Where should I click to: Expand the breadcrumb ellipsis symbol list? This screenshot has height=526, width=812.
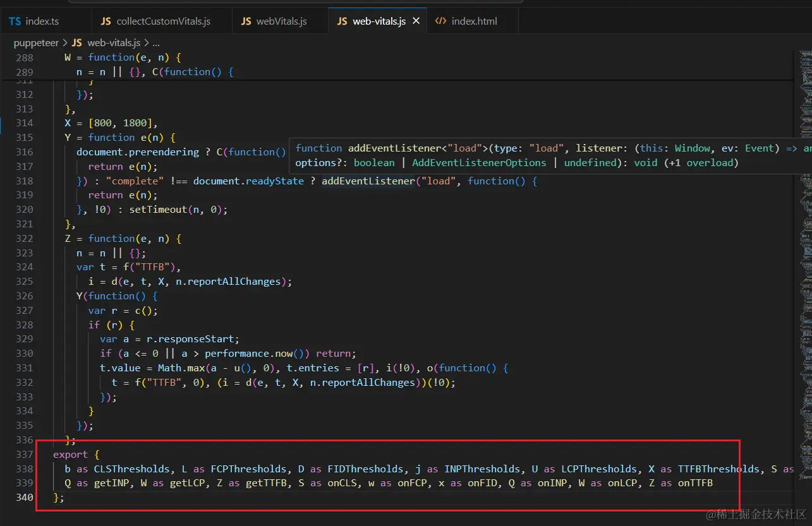tap(156, 43)
